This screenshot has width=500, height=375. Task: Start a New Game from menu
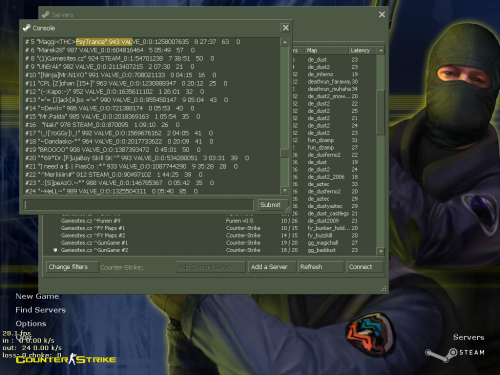pos(37,296)
